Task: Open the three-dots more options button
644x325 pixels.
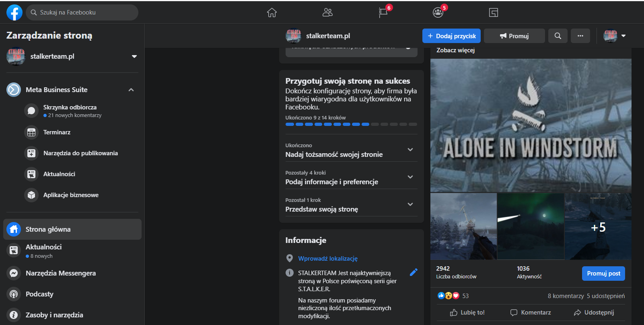Action: point(580,36)
